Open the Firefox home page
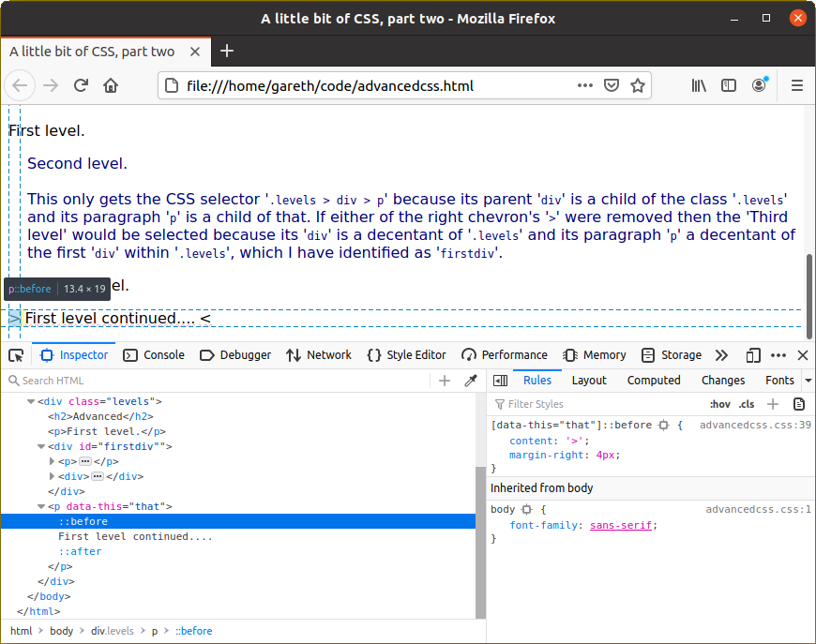The image size is (816, 644). 111,85
